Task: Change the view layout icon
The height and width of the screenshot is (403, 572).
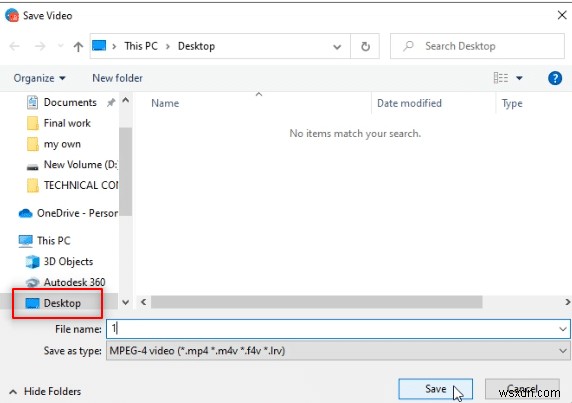Action: [x=501, y=78]
